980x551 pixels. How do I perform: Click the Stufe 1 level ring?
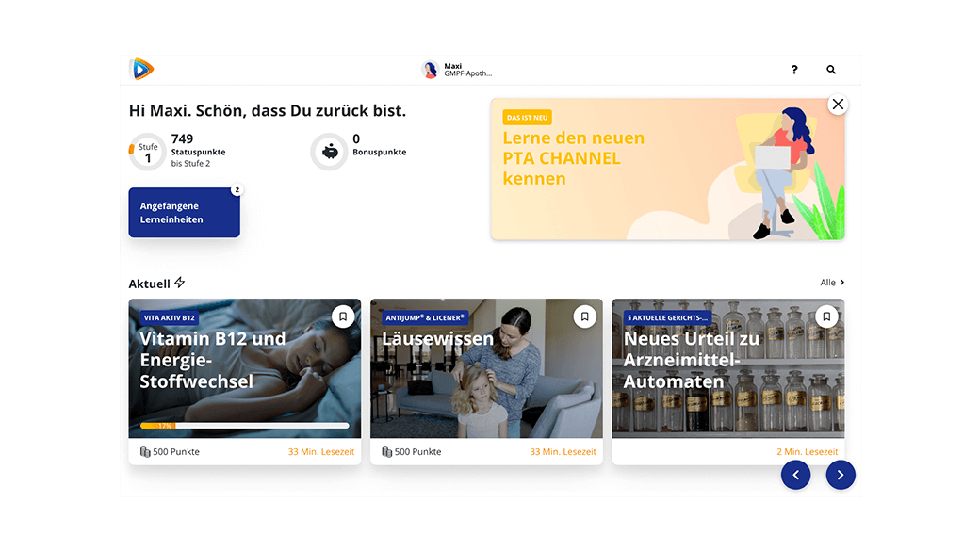(148, 152)
